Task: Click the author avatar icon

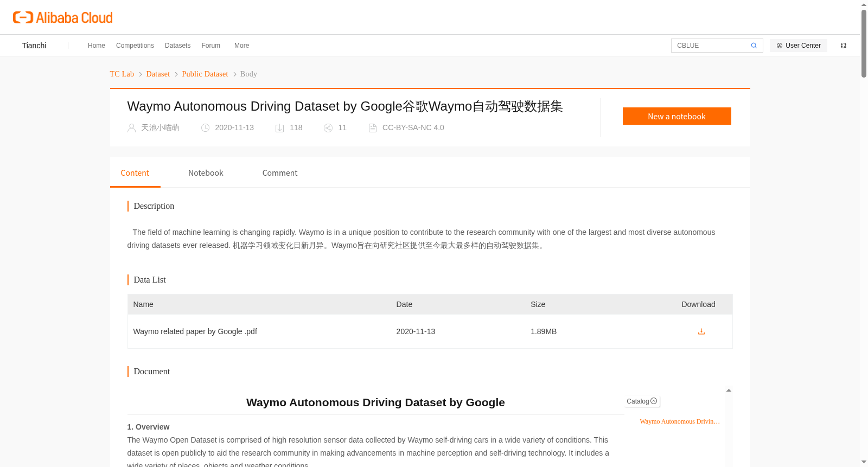Action: point(131,128)
